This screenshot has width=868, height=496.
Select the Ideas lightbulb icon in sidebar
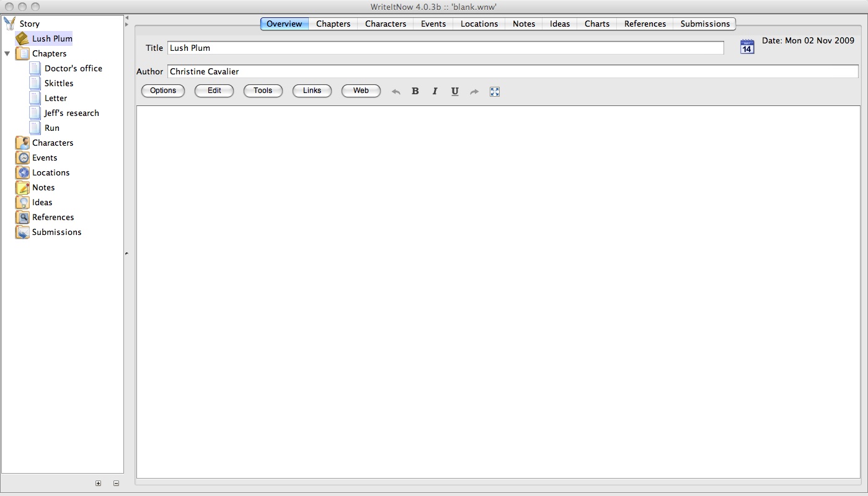(22, 202)
